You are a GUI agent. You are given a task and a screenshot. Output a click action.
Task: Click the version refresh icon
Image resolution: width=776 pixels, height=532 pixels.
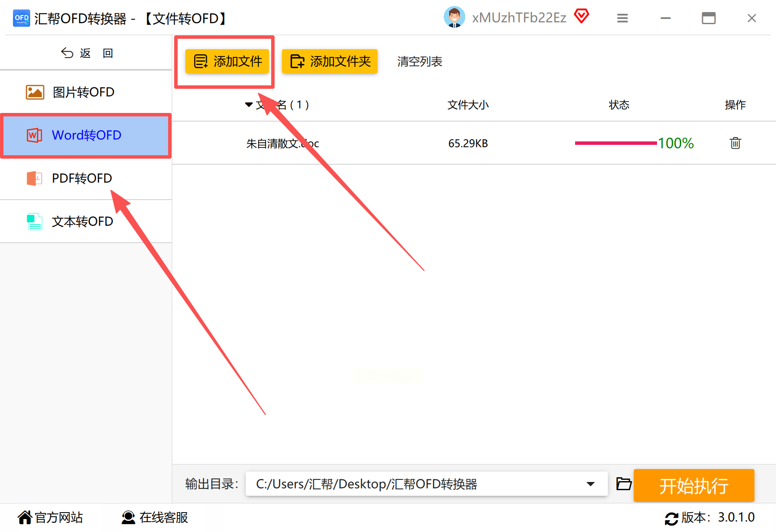671,518
